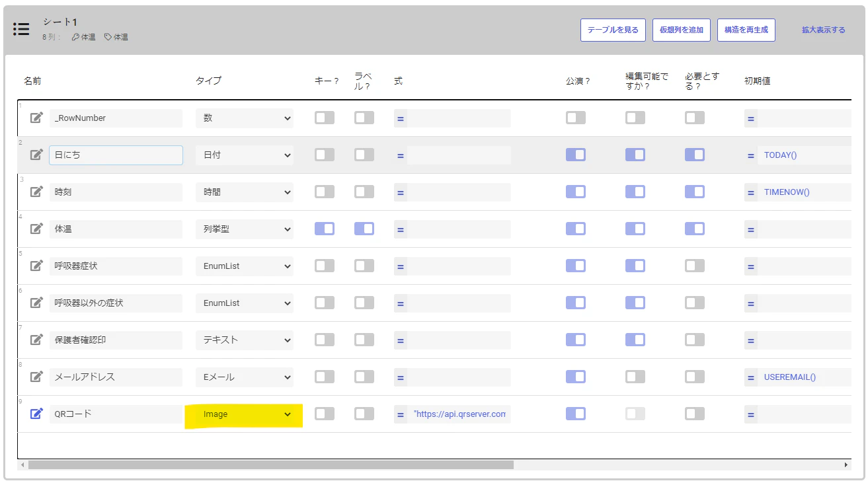Open edit pencil for 呼吸器以外の症状 column
Image resolution: width=868 pixels, height=483 pixels.
[x=37, y=303]
